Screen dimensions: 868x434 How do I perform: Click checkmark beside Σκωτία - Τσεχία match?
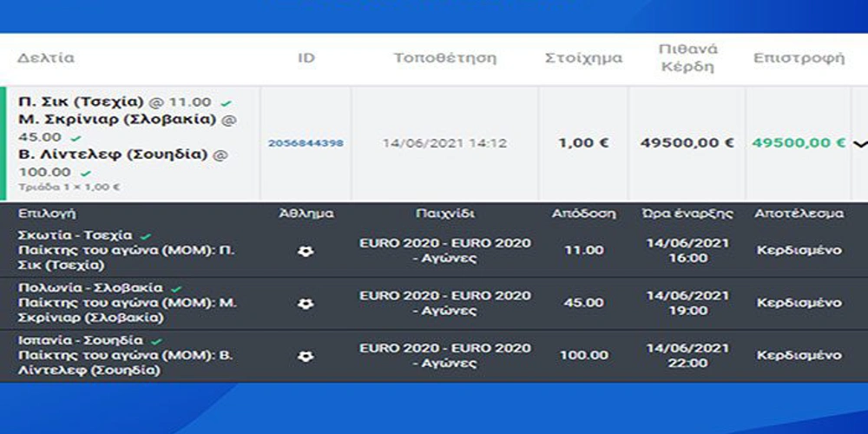pos(146,236)
